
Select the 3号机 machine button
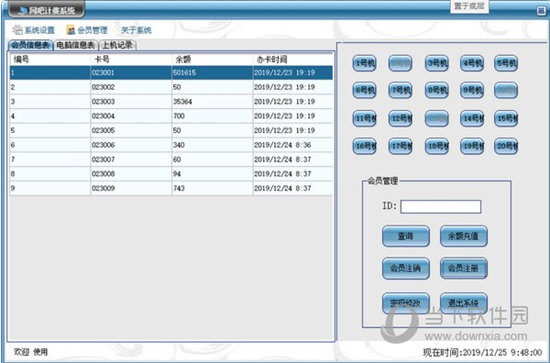point(437,63)
